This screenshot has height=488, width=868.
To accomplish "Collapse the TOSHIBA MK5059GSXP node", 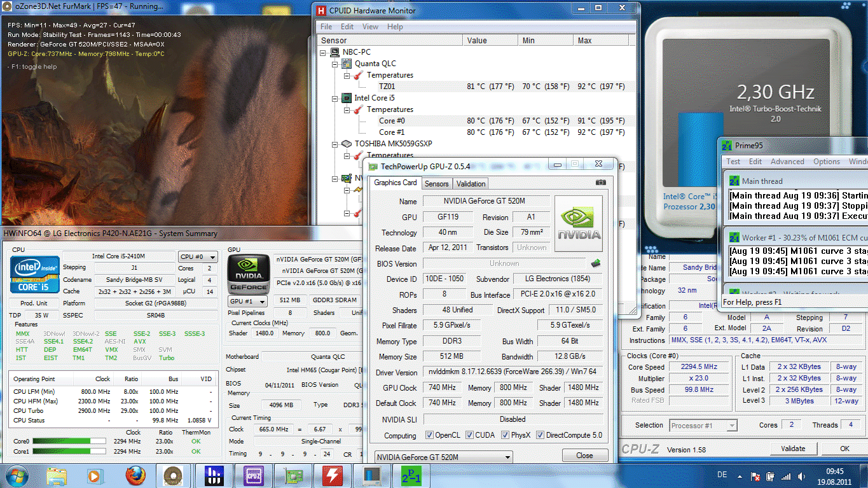I will [x=335, y=144].
